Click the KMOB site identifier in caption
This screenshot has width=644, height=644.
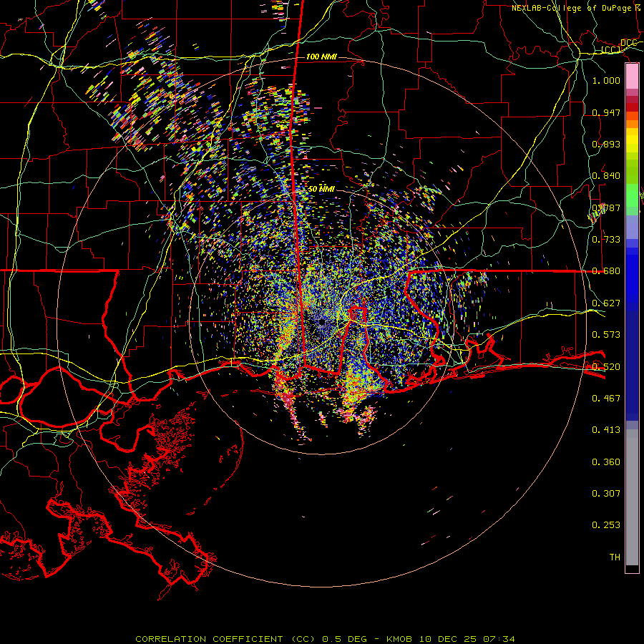399,639
